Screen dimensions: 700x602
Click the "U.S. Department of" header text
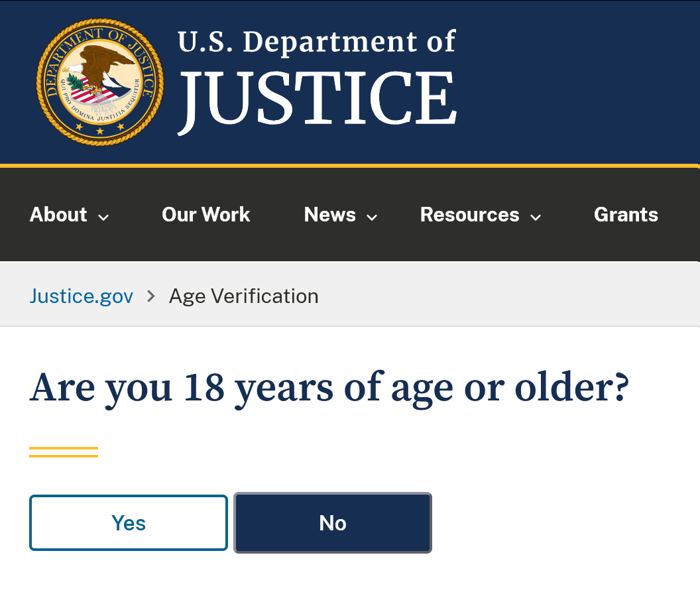(316, 42)
